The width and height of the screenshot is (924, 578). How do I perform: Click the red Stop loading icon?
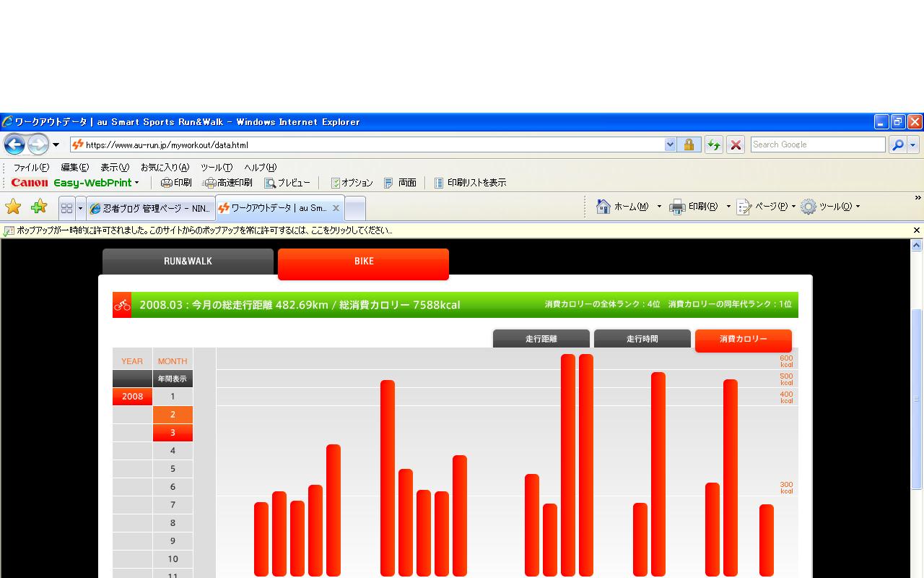736,144
